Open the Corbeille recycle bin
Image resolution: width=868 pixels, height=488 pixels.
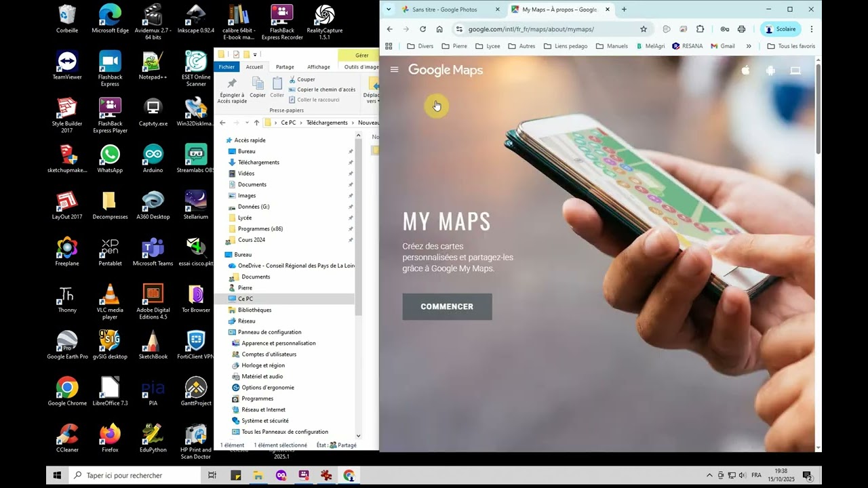tap(67, 19)
